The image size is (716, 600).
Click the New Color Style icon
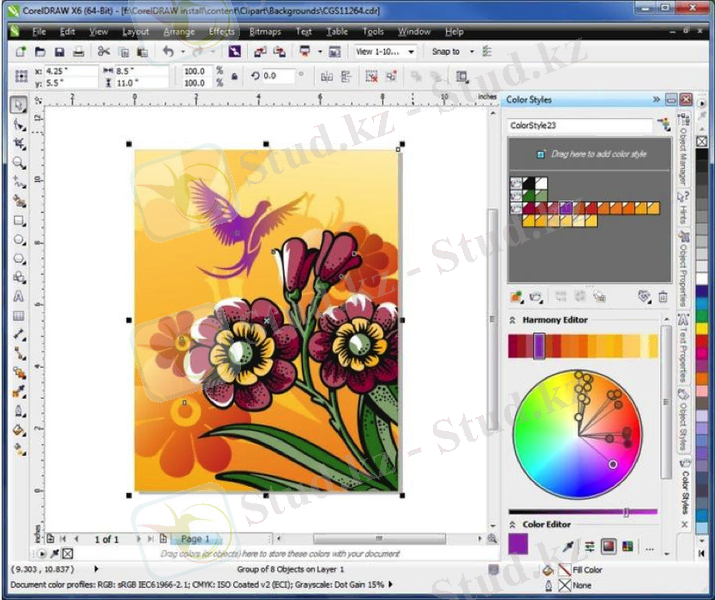coord(516,297)
